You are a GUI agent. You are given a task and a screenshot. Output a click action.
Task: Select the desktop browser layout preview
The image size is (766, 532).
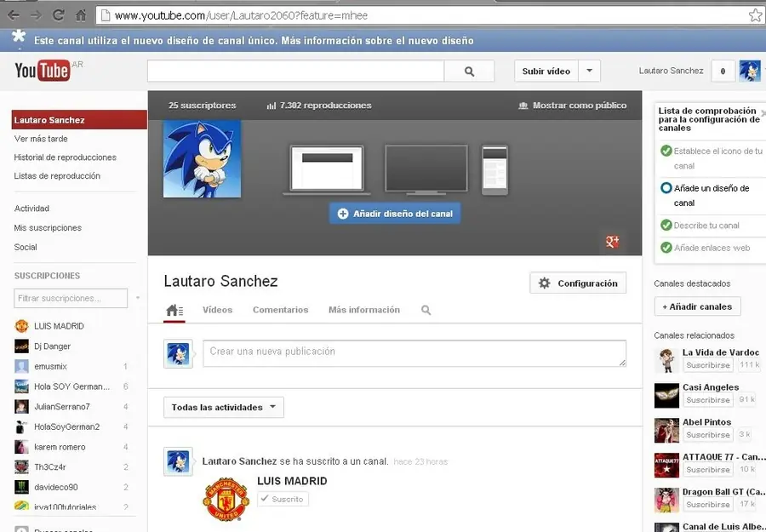pyautogui.click(x=326, y=169)
